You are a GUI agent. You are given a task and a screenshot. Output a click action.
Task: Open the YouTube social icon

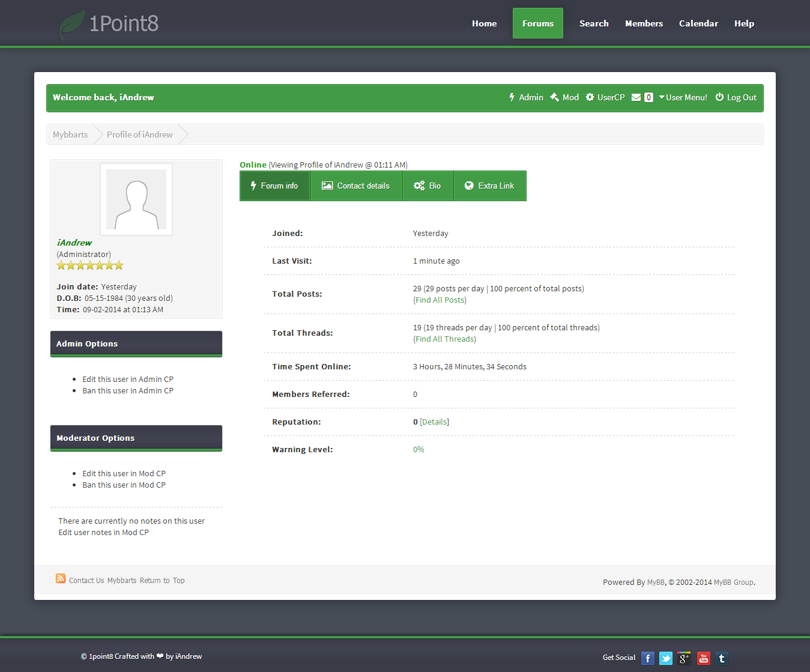pos(703,658)
